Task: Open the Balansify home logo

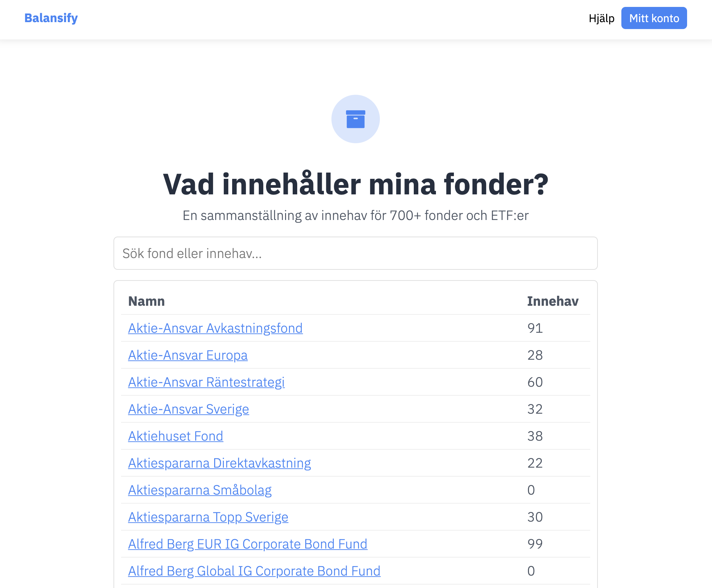Action: click(x=51, y=18)
